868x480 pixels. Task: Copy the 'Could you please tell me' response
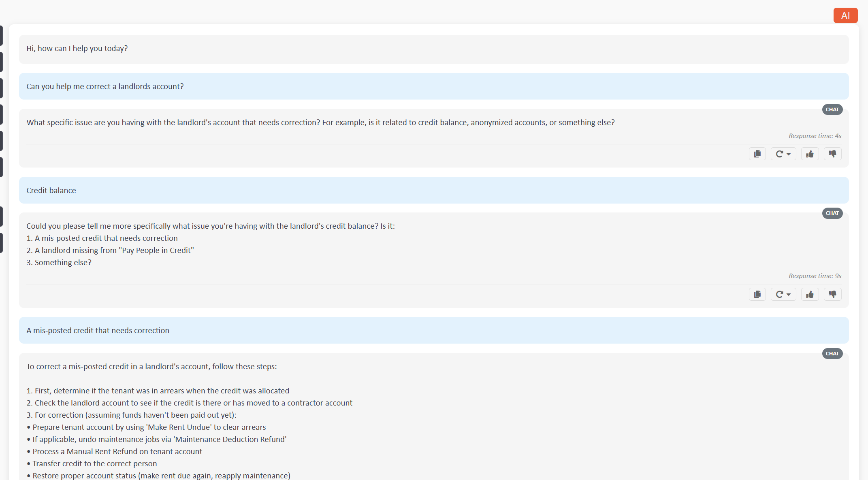point(757,294)
